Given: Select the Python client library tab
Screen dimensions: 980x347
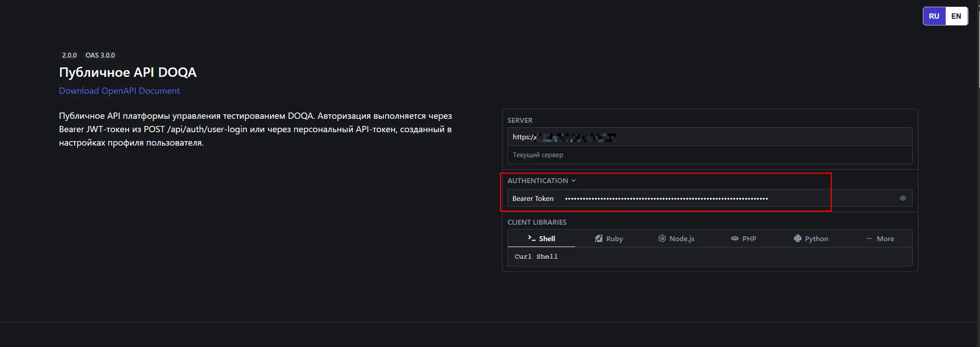Looking at the screenshot, I should 811,238.
